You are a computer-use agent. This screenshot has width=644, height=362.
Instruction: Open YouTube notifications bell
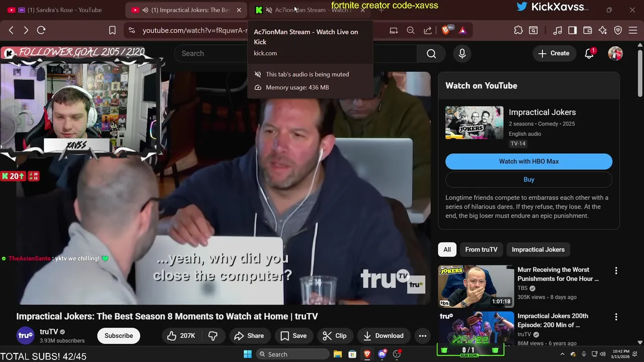(x=589, y=53)
